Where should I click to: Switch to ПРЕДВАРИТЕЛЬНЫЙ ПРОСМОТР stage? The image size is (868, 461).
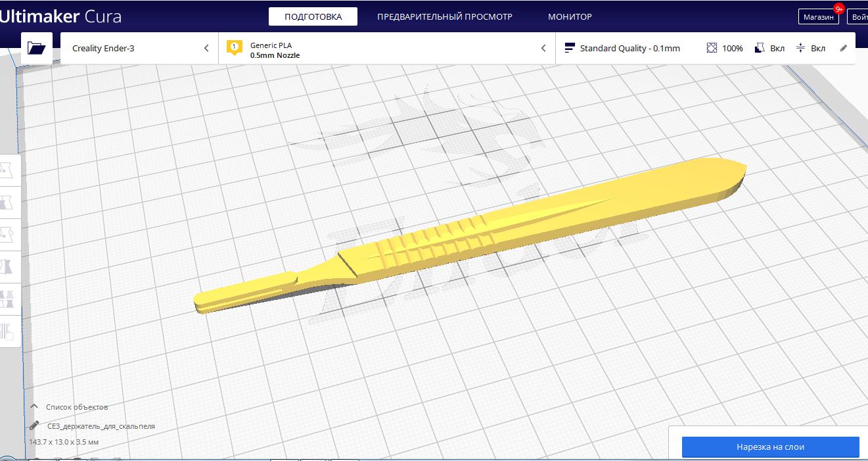click(x=445, y=16)
